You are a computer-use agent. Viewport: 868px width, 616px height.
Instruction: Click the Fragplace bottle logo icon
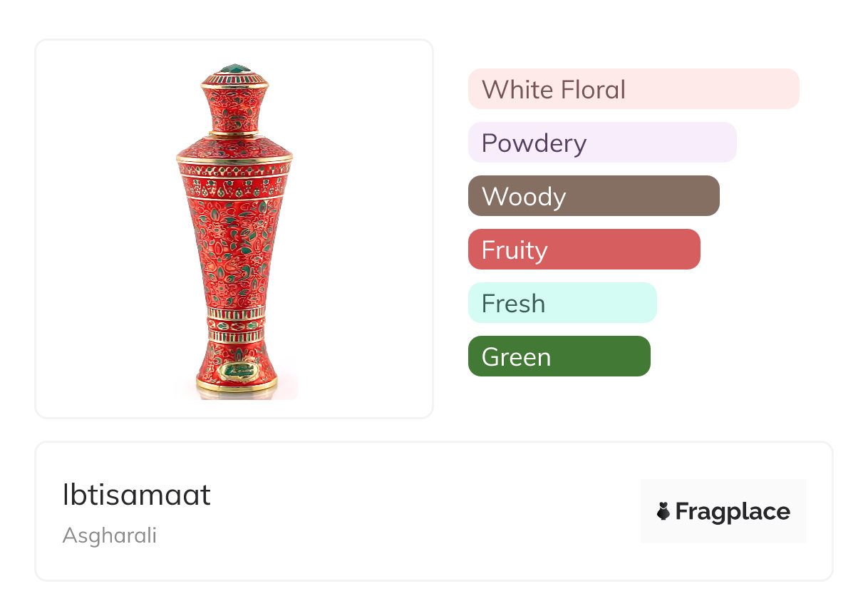coord(663,511)
